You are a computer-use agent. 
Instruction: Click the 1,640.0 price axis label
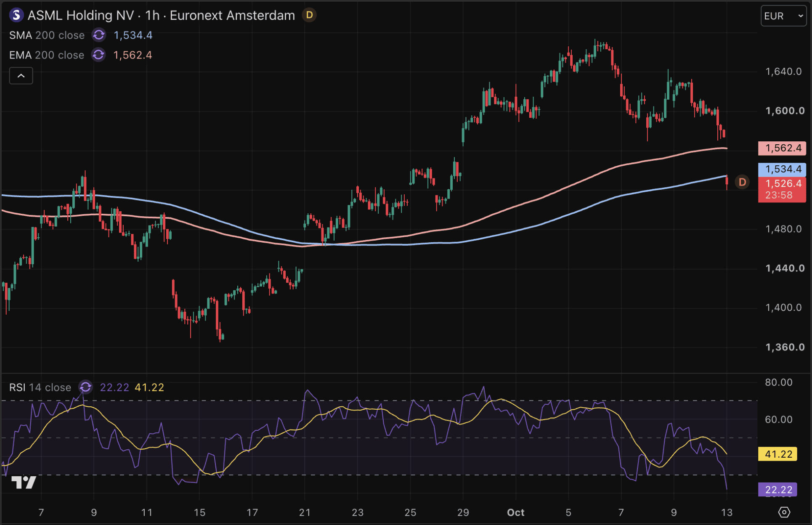point(783,72)
